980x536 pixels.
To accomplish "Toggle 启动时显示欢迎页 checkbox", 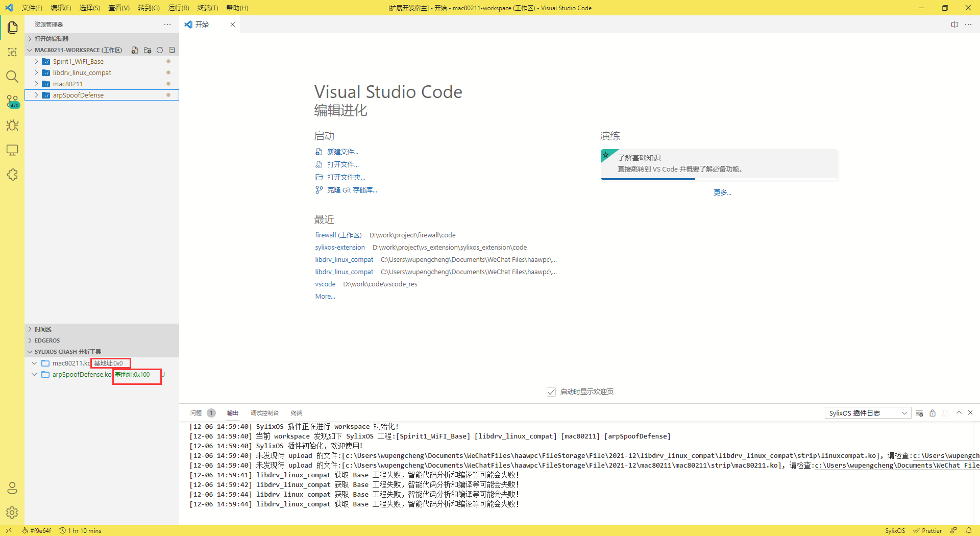I will click(551, 392).
